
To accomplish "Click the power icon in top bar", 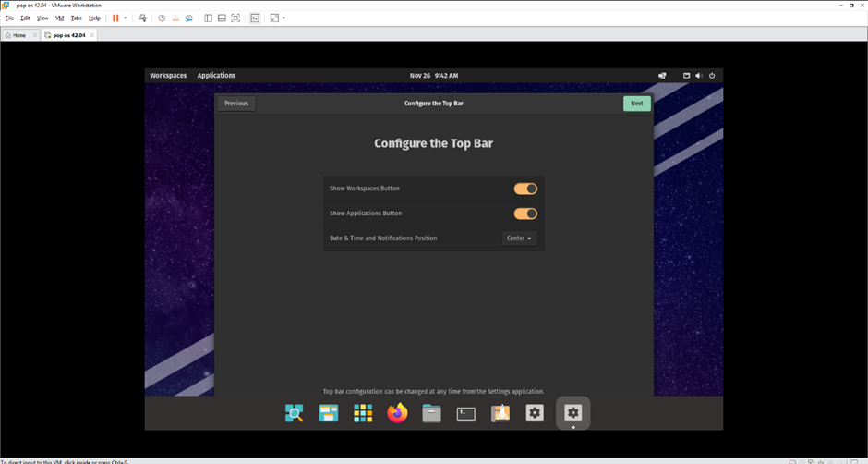I will 712,76.
